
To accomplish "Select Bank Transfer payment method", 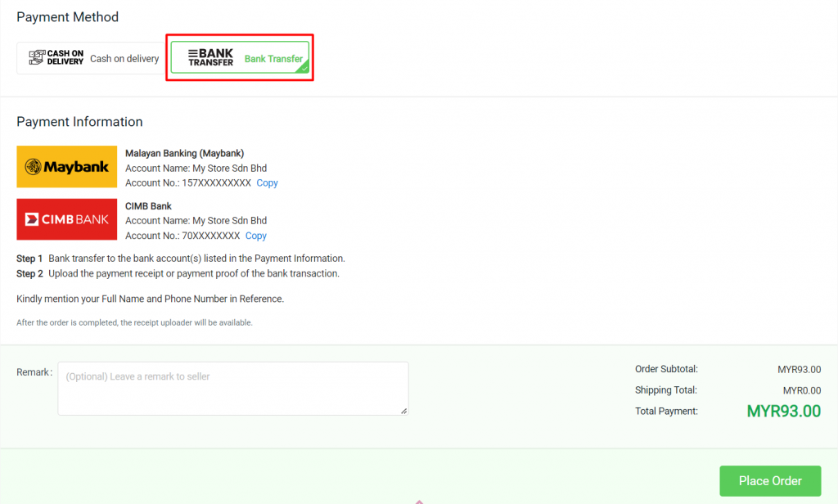I will click(x=239, y=57).
